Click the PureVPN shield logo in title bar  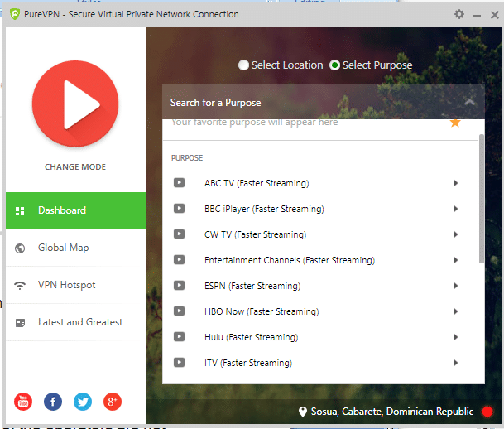[x=15, y=14]
